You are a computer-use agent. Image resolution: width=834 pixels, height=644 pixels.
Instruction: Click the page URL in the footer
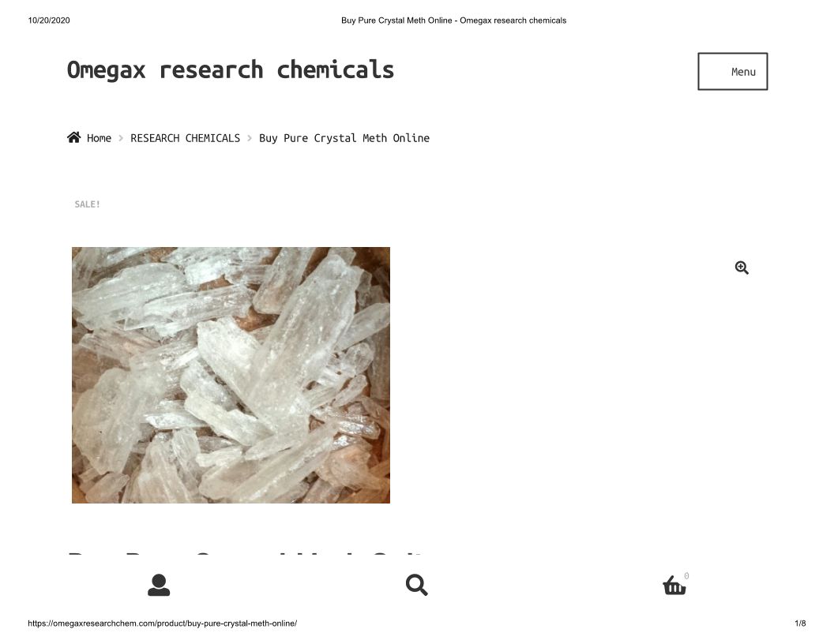click(162, 623)
